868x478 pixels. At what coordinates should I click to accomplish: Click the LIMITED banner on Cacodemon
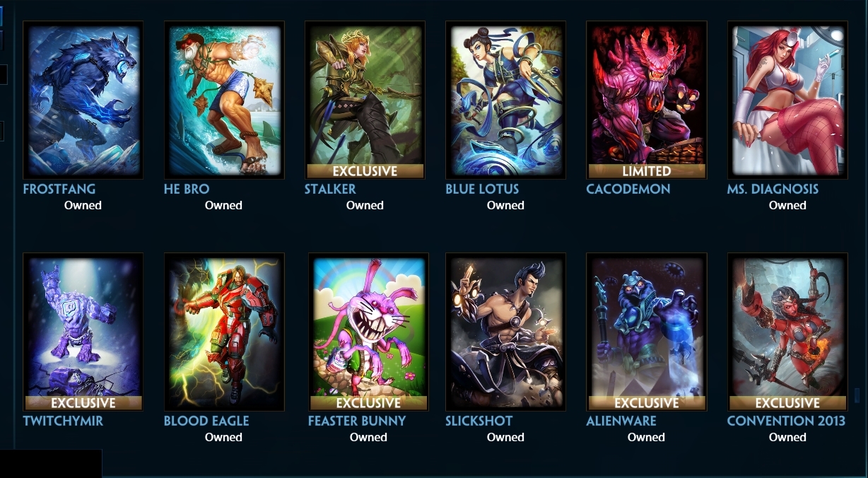pos(646,171)
